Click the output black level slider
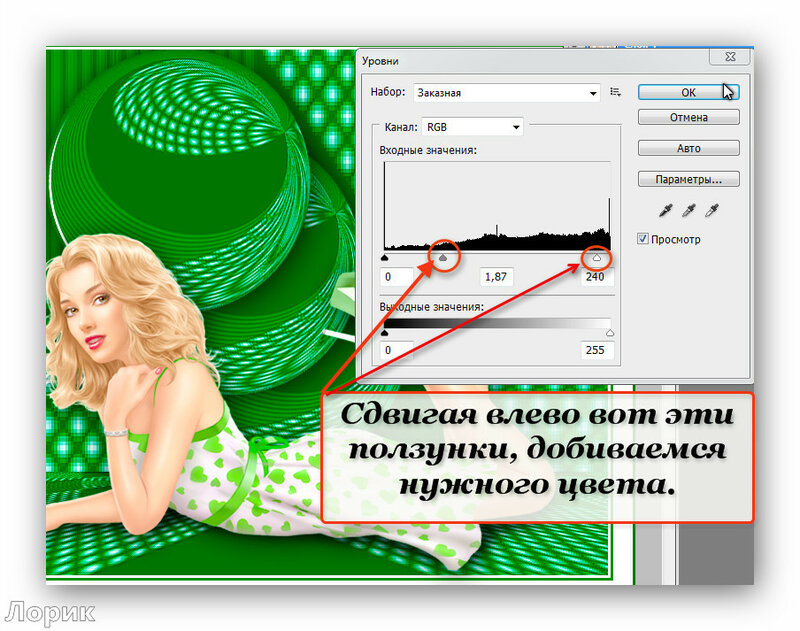The image size is (800, 631). pyautogui.click(x=385, y=333)
